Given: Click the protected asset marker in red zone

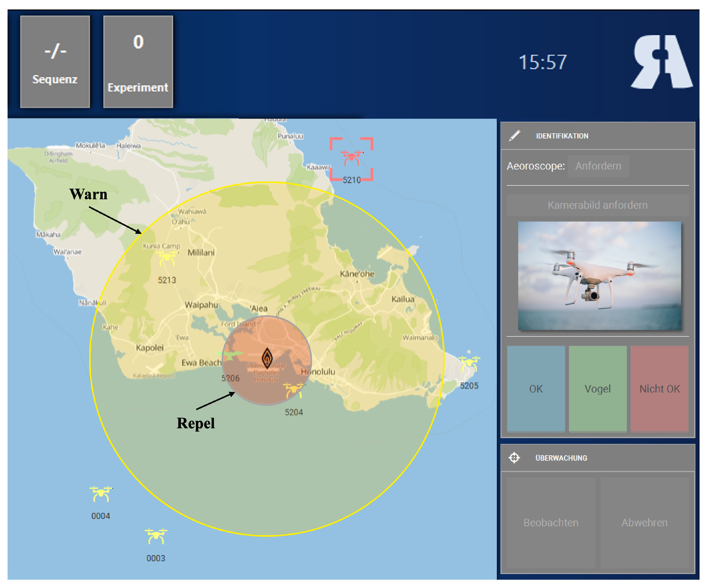Looking at the screenshot, I should point(267,358).
